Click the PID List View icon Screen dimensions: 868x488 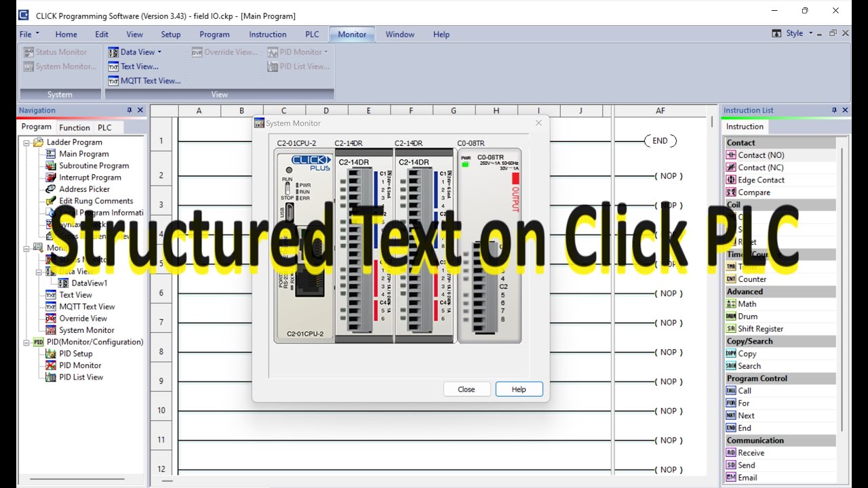click(x=51, y=377)
